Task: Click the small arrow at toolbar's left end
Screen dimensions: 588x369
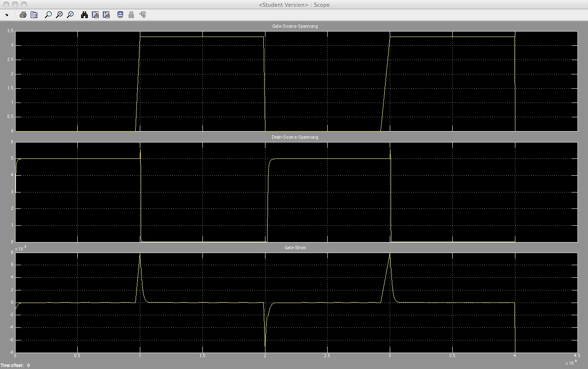Action: click(x=7, y=15)
